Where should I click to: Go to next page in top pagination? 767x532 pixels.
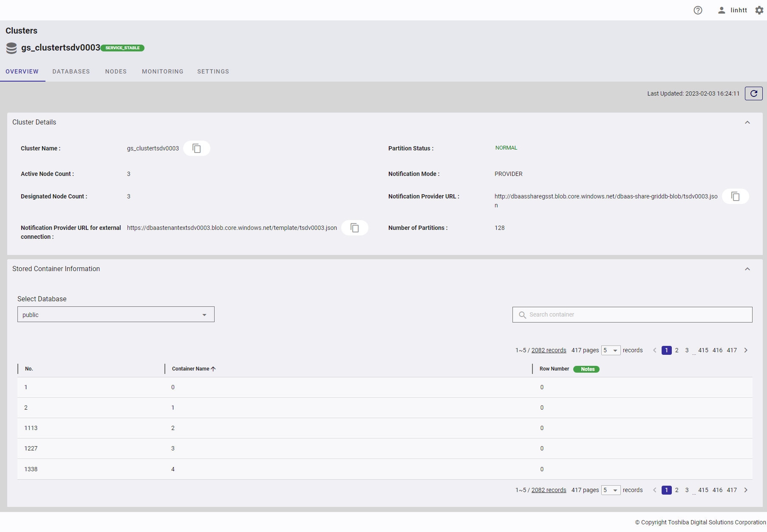point(746,350)
